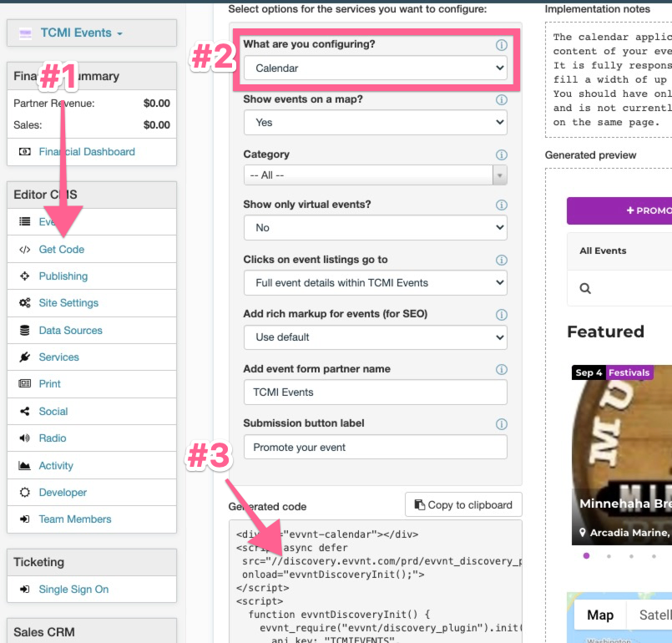672x643 pixels.
Task: Click info icon beside 'Clicks on event listings go to'
Action: pyautogui.click(x=502, y=261)
